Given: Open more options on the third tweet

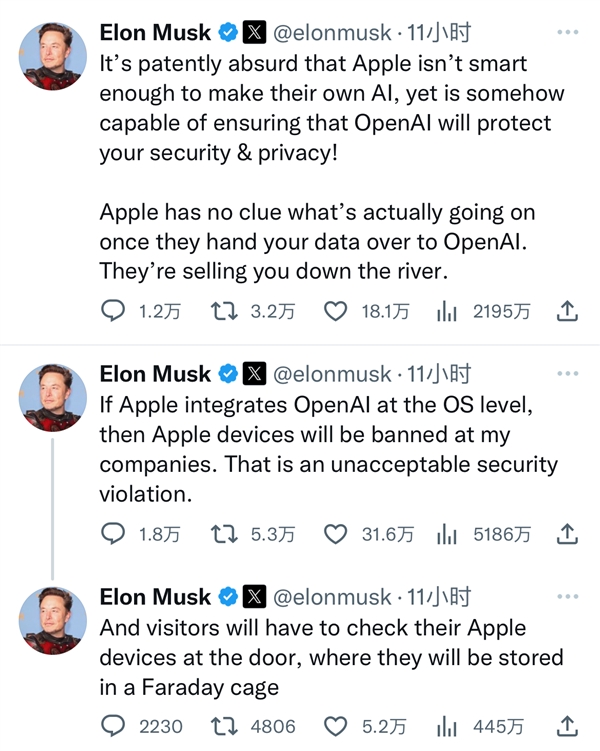Looking at the screenshot, I should pyautogui.click(x=567, y=597).
